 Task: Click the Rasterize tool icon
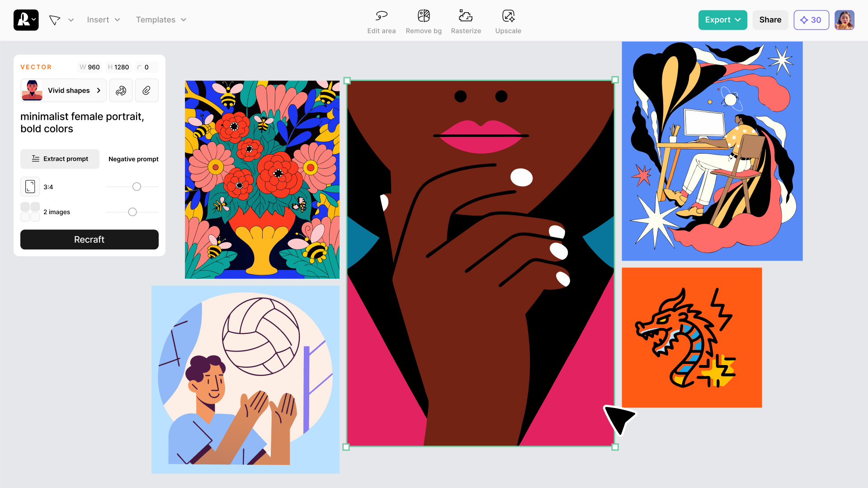pyautogui.click(x=466, y=16)
